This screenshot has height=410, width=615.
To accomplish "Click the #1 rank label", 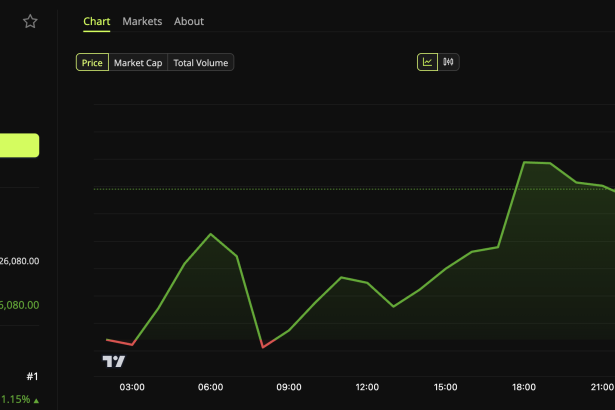I will [32, 377].
